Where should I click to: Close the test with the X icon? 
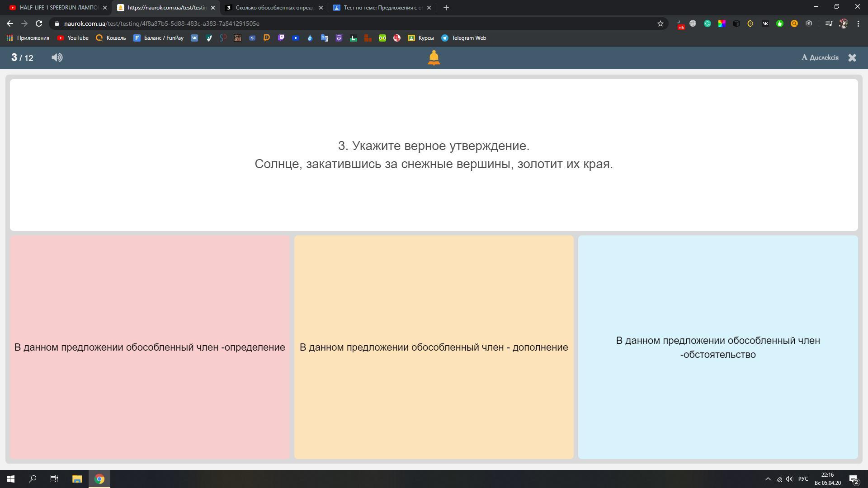[x=852, y=57]
